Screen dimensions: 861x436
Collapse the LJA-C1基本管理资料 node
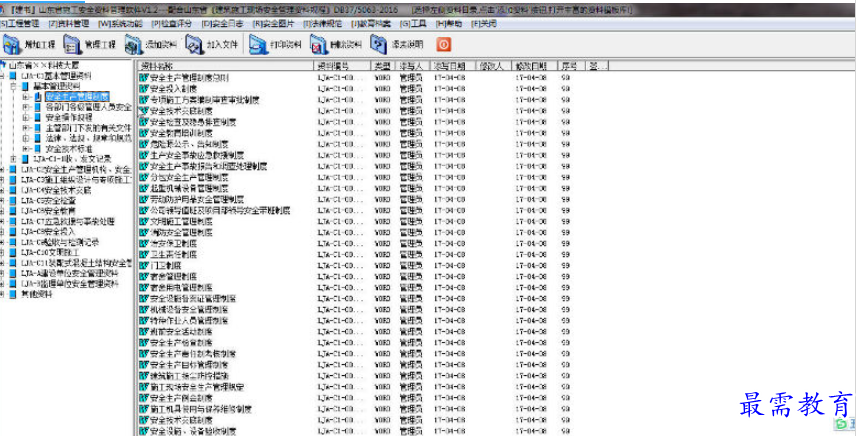pyautogui.click(x=2, y=76)
